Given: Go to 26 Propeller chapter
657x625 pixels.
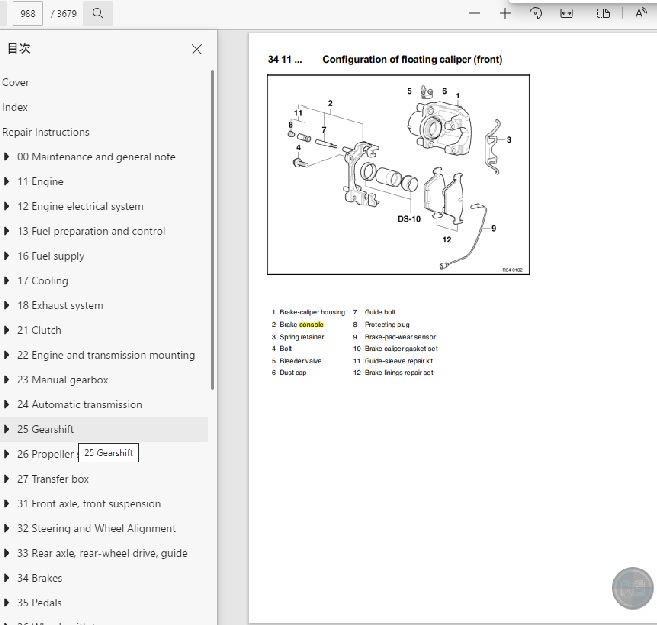Looking at the screenshot, I should tap(46, 454).
